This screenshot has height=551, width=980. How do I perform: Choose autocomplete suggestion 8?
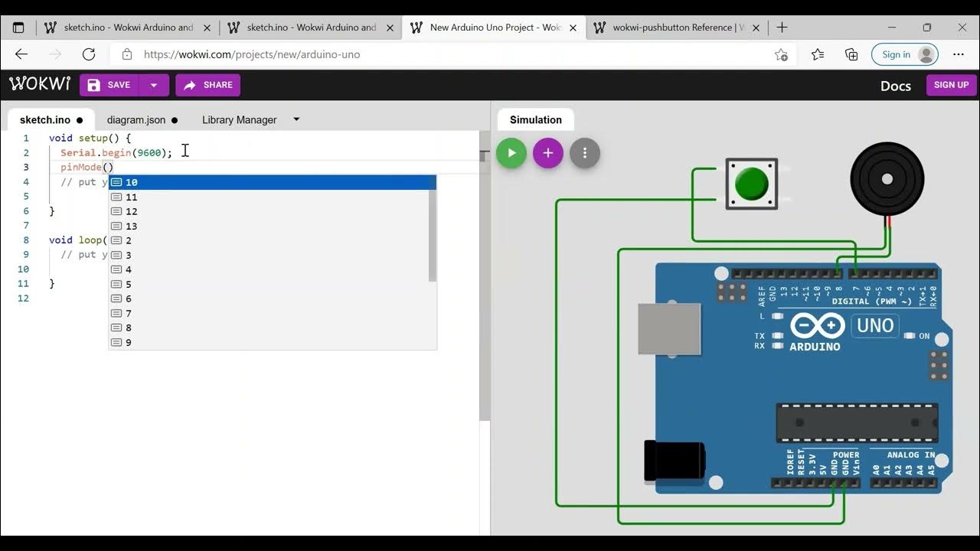point(273,328)
